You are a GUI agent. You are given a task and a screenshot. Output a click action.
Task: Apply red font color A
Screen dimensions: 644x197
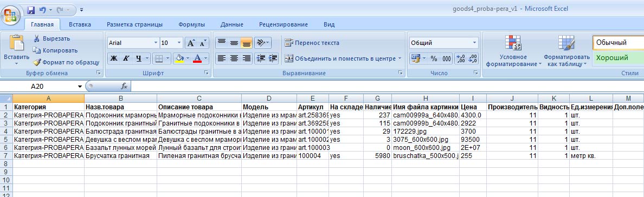pyautogui.click(x=197, y=58)
